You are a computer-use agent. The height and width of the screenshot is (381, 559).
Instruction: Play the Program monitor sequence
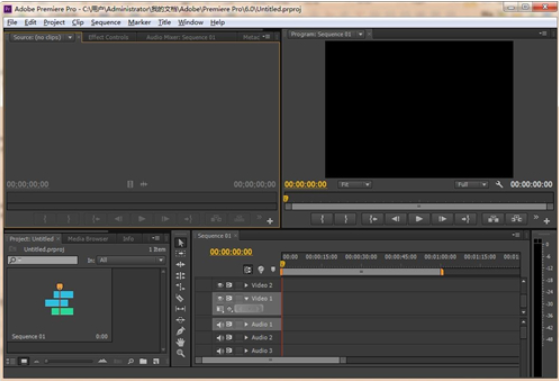pos(419,219)
